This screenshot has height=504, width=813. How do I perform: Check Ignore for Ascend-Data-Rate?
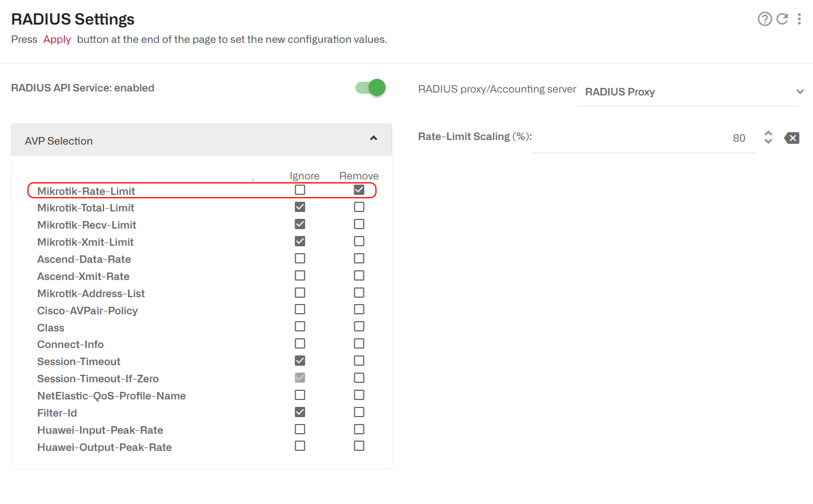[300, 258]
